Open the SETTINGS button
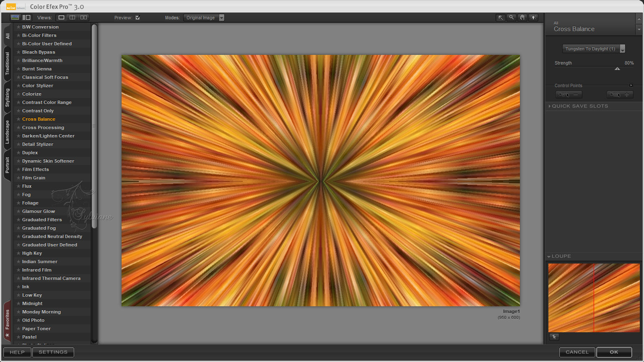 coord(53,352)
